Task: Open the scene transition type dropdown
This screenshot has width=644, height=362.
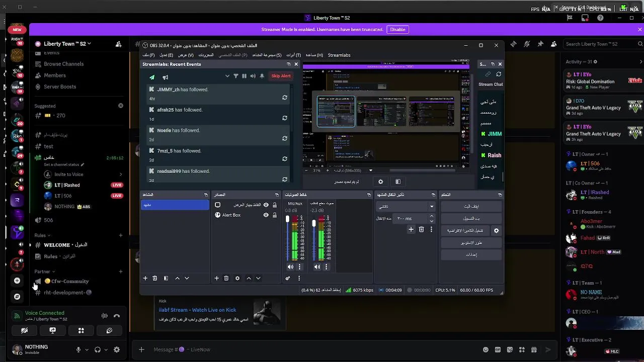Action: tap(406, 206)
